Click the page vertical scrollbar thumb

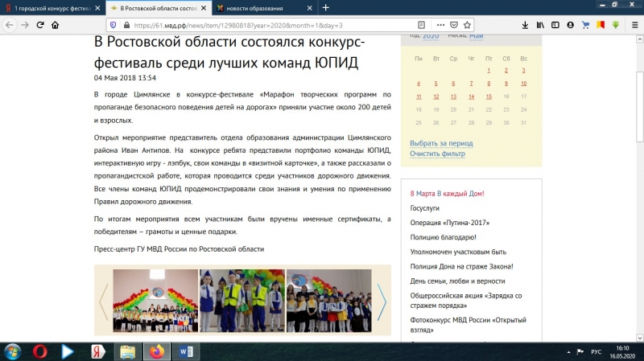[639, 107]
